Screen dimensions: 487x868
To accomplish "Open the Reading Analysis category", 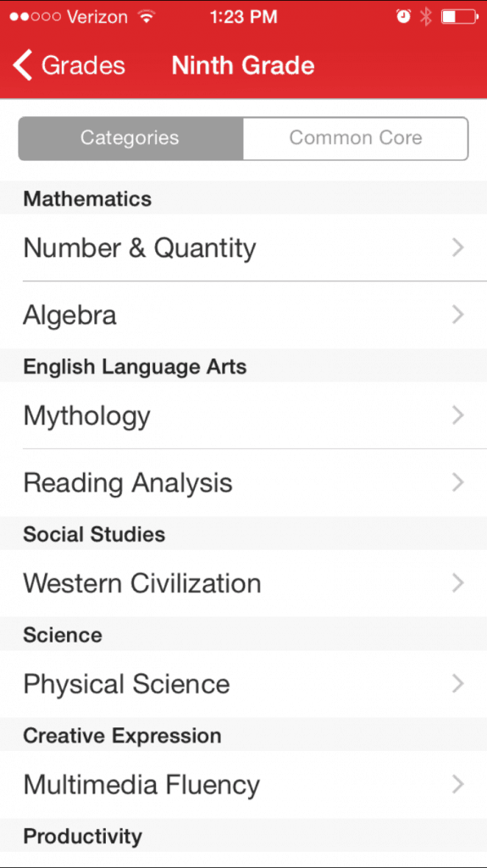I will click(244, 482).
